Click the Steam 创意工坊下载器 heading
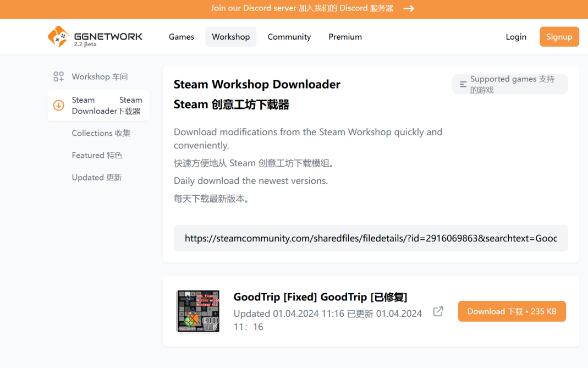Viewport: 588px width, 368px height. pyautogui.click(x=232, y=105)
